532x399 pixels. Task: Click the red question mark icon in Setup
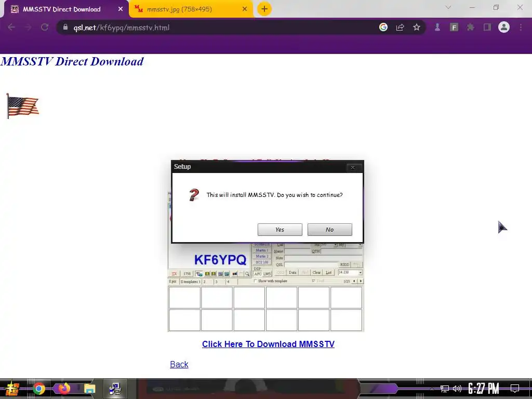(x=194, y=195)
